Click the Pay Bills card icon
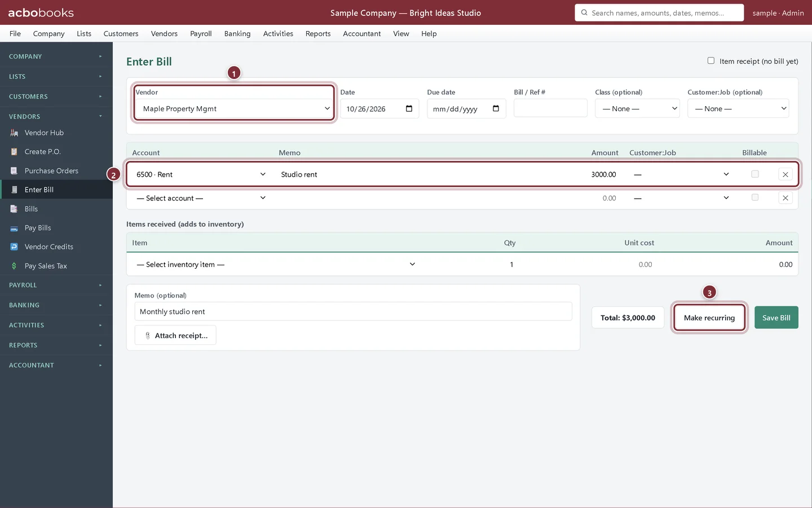 point(14,228)
